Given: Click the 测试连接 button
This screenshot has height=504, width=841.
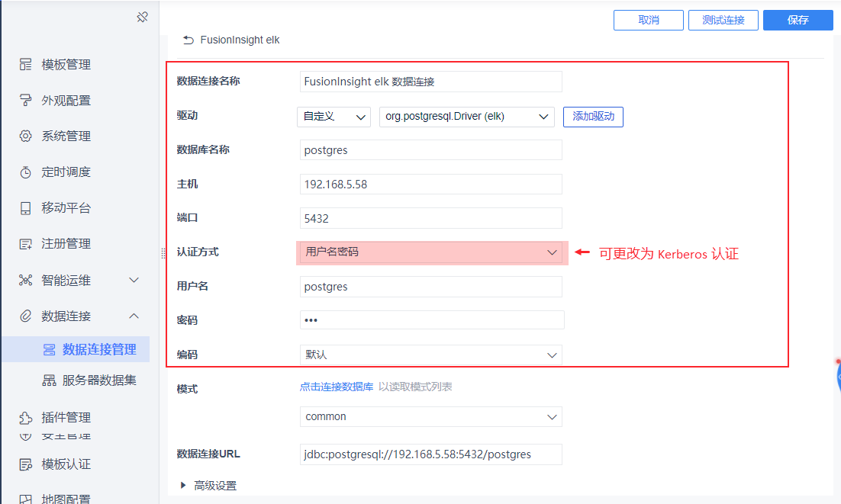Looking at the screenshot, I should [723, 20].
